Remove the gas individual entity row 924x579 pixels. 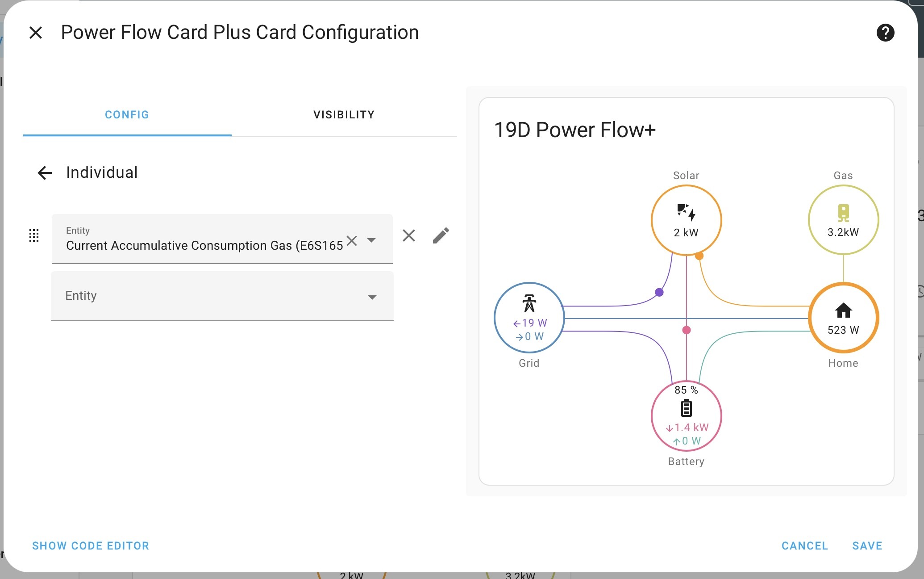coord(409,235)
